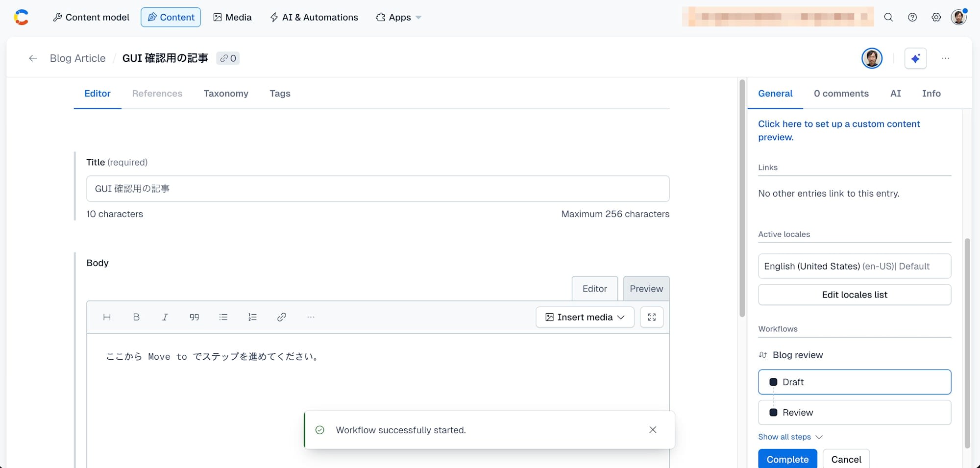Switch to the Taxonomy tab

[226, 94]
